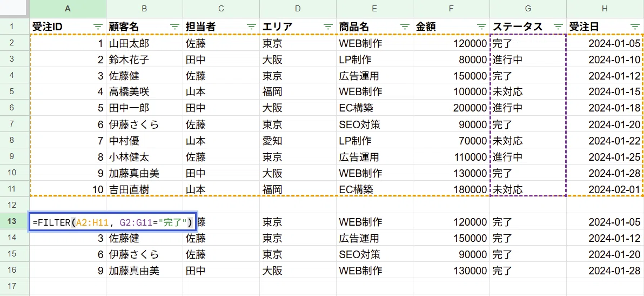Click the EC構築 cell in row 11

(374, 189)
